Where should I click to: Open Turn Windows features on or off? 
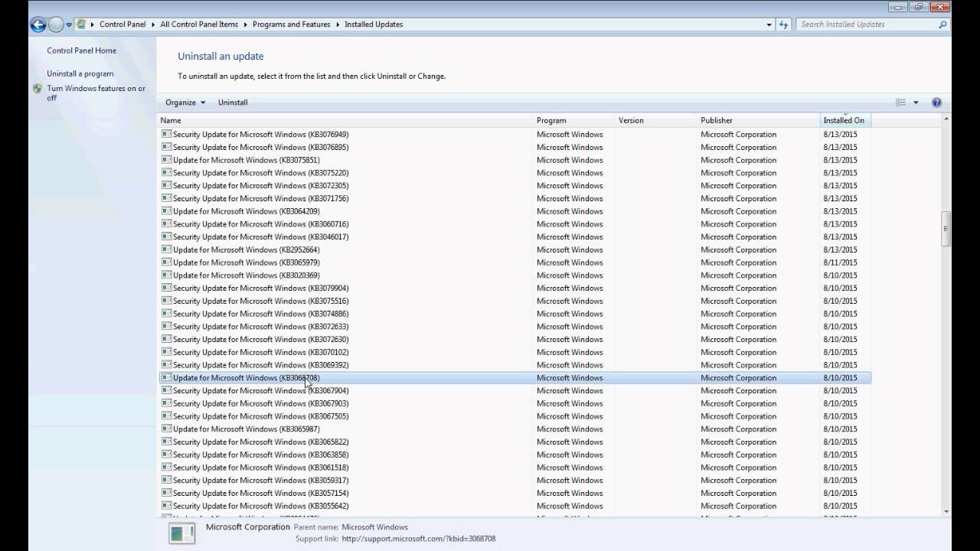click(96, 93)
